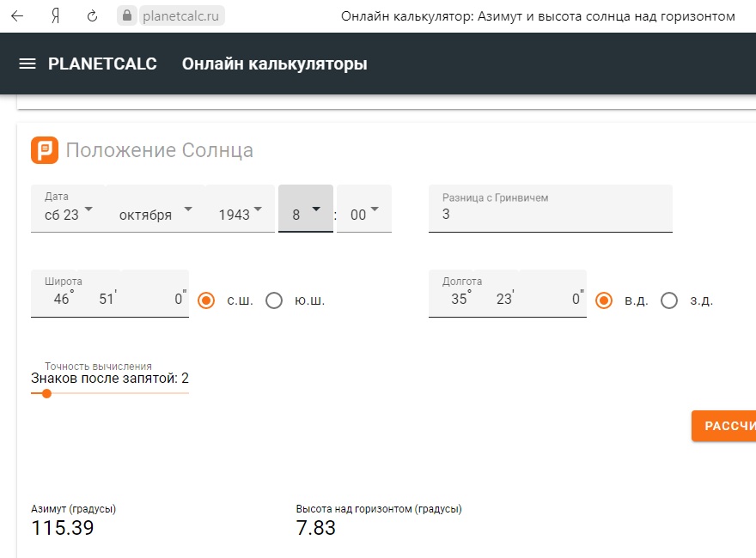The image size is (756, 558).
Task: Select the з.д. west longitude radio button
Action: (x=669, y=300)
